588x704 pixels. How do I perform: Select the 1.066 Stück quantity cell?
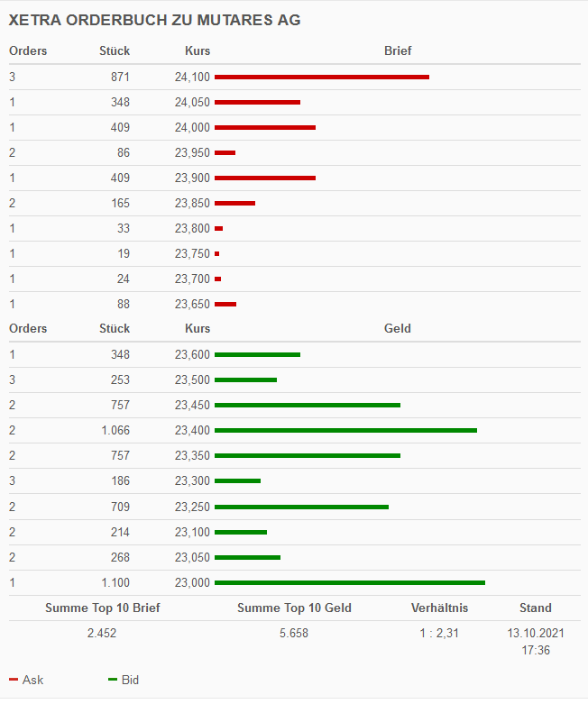point(115,431)
